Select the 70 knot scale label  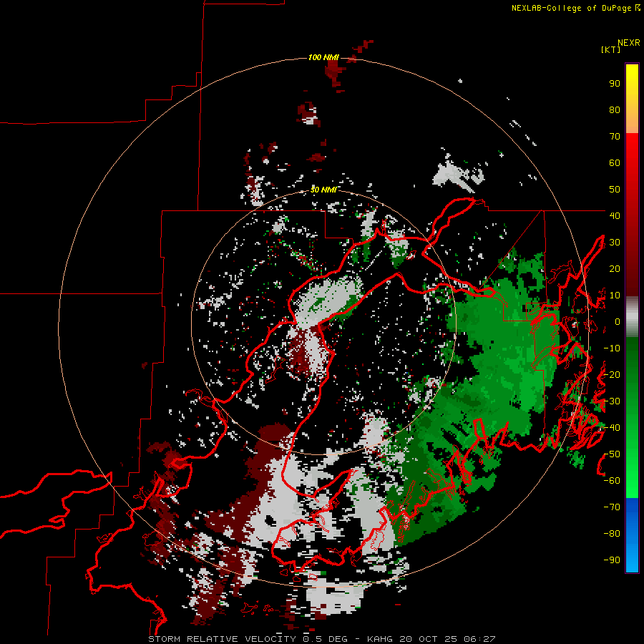(x=615, y=137)
